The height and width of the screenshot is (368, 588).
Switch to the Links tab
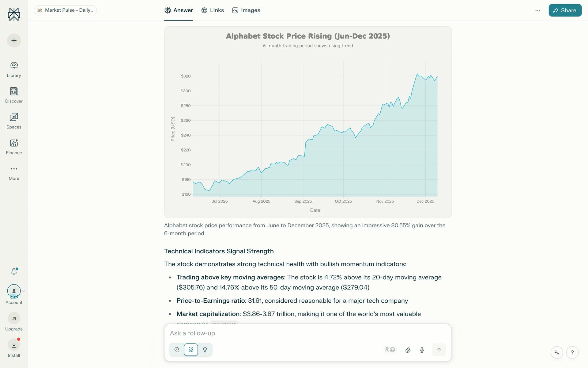pyautogui.click(x=213, y=10)
